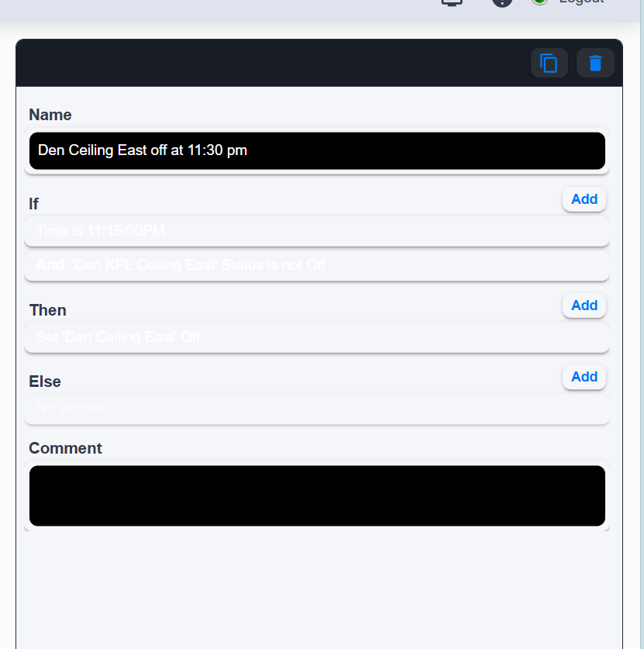Add a new If condition
The image size is (644, 649).
coord(584,199)
